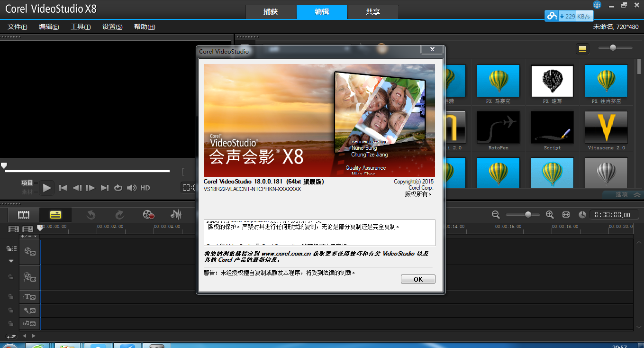The image size is (644, 348).
Task: Open the 编辑(E) menu
Action: [x=49, y=27]
